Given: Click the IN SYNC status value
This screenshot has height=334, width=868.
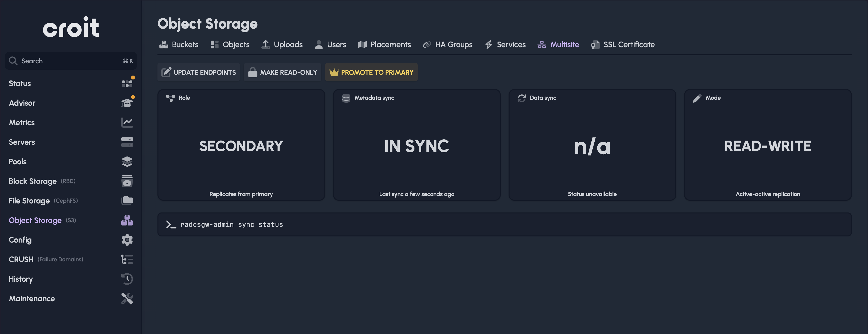Looking at the screenshot, I should [417, 146].
